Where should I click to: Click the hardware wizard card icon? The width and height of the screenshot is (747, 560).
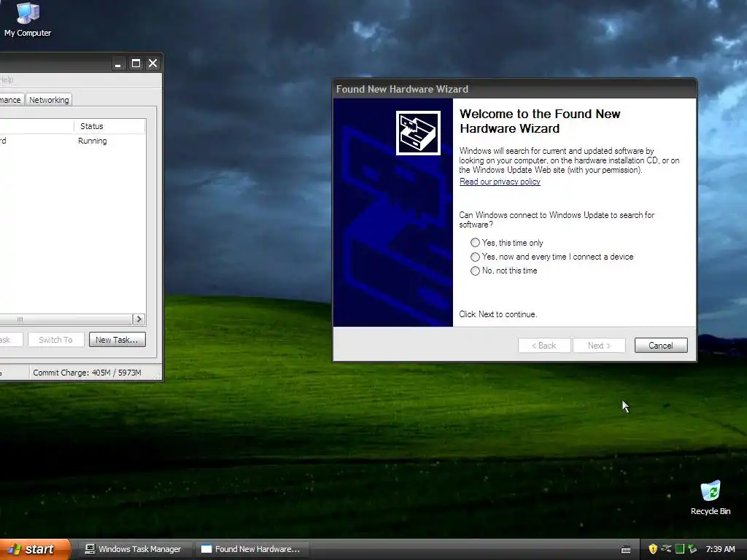tap(418, 133)
